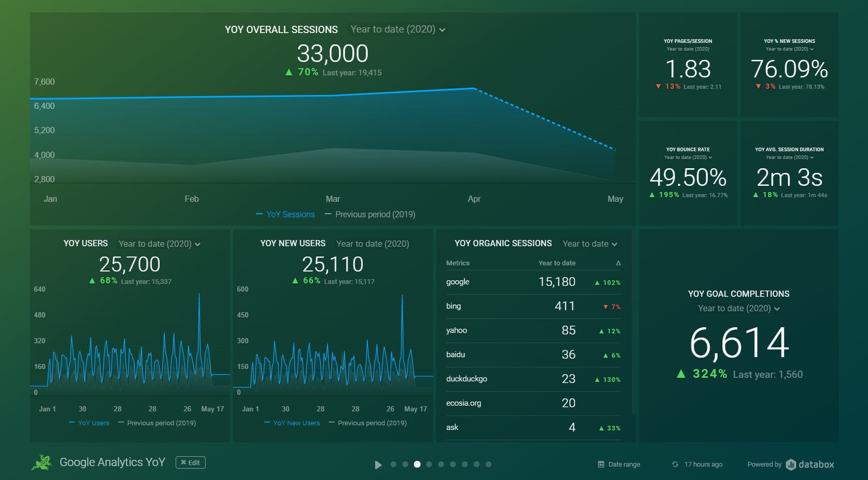The width and height of the screenshot is (868, 480).
Task: Open YoY Overall Sessions date range dropdown
Action: coord(397,29)
